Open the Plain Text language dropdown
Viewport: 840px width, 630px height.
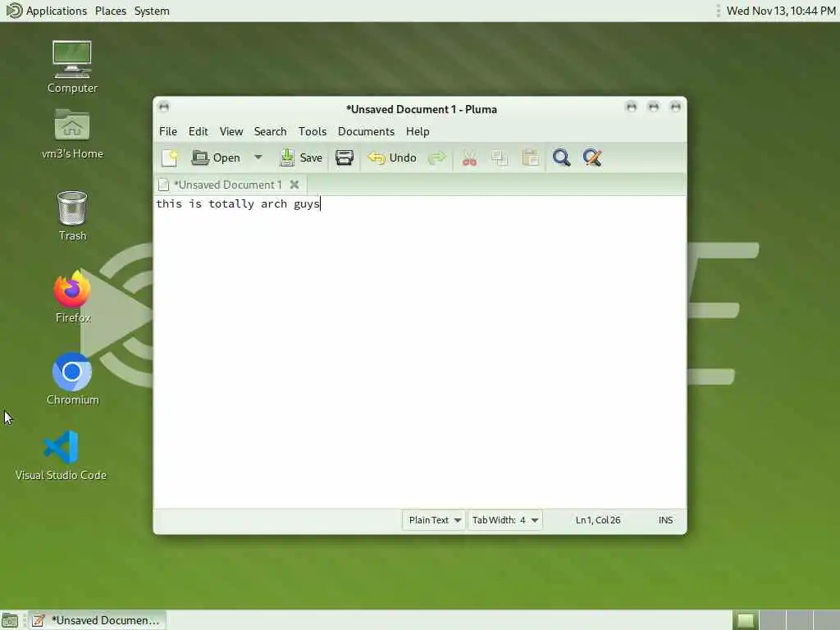tap(434, 520)
